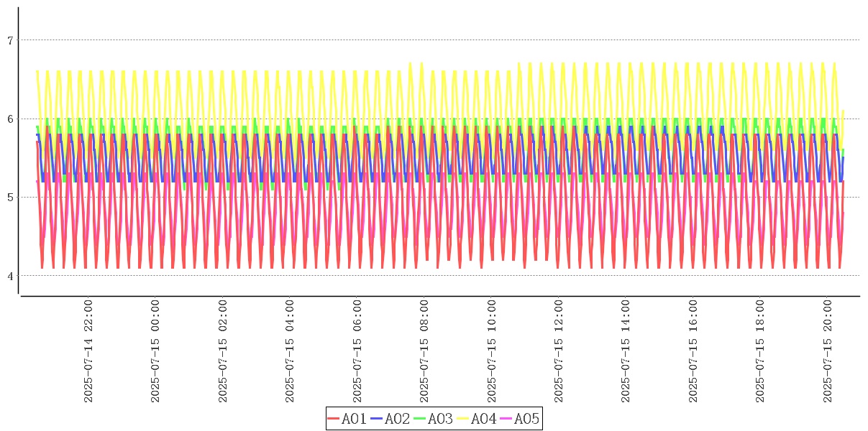868x431 pixels.
Task: Select the 2025-07-15 12:00 x-axis label
Action: coord(559,352)
